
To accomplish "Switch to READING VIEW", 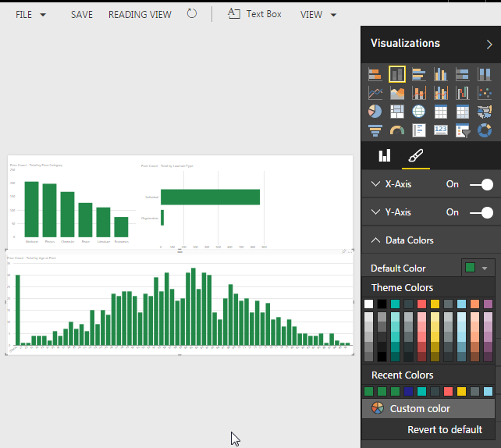I will [140, 15].
